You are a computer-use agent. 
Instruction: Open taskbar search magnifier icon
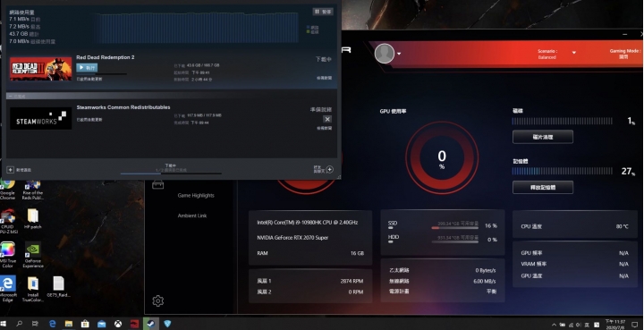coord(19,324)
